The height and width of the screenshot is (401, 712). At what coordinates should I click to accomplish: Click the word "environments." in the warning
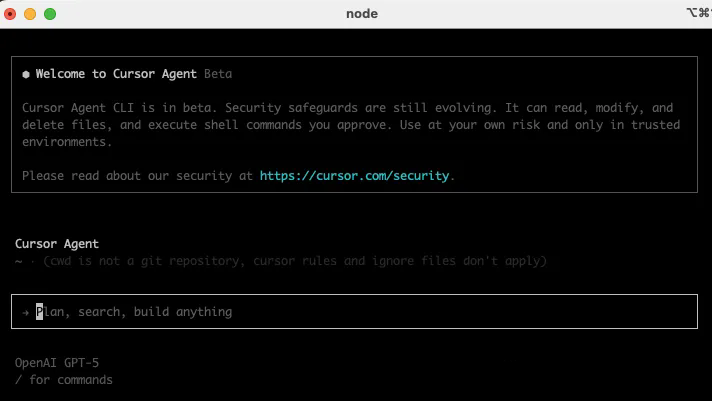click(x=67, y=142)
